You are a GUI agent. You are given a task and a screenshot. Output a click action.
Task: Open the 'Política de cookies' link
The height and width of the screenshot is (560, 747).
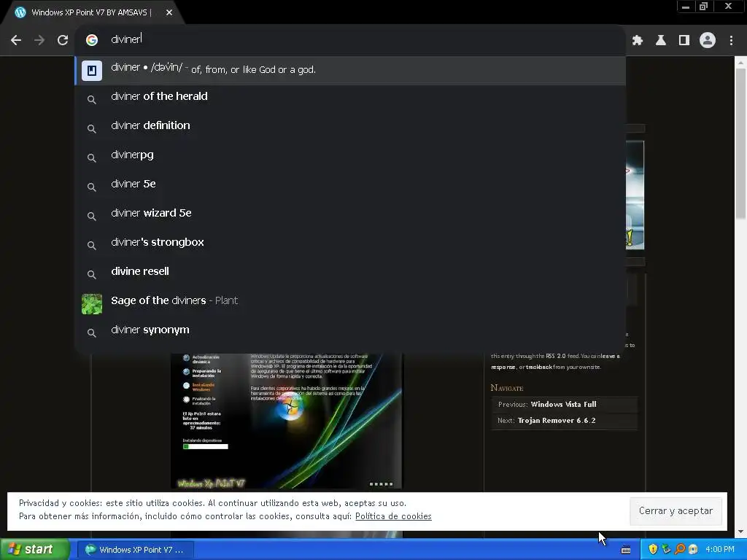point(393,516)
